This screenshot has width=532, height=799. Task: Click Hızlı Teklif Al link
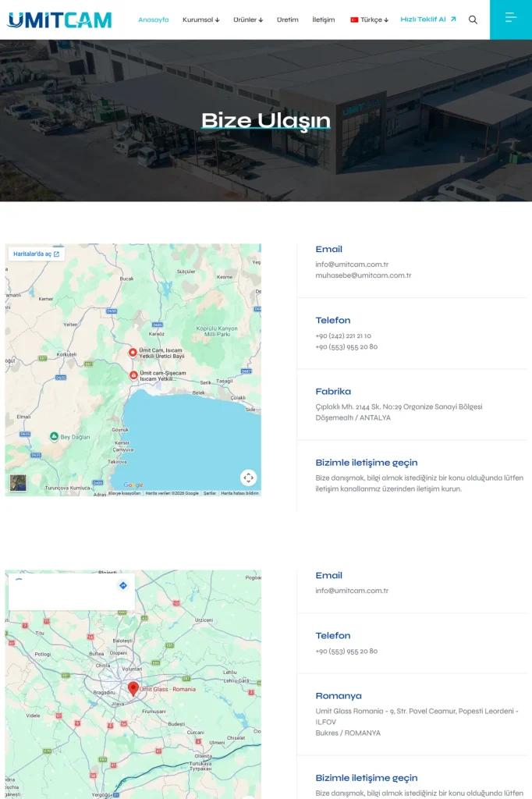[428, 20]
